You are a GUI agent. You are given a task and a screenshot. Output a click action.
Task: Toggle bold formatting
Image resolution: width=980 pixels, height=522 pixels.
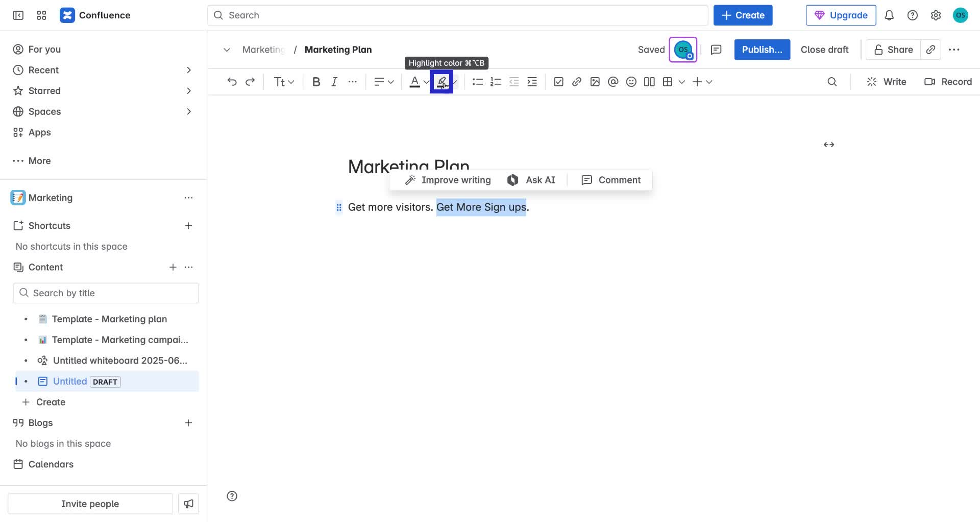pos(316,82)
